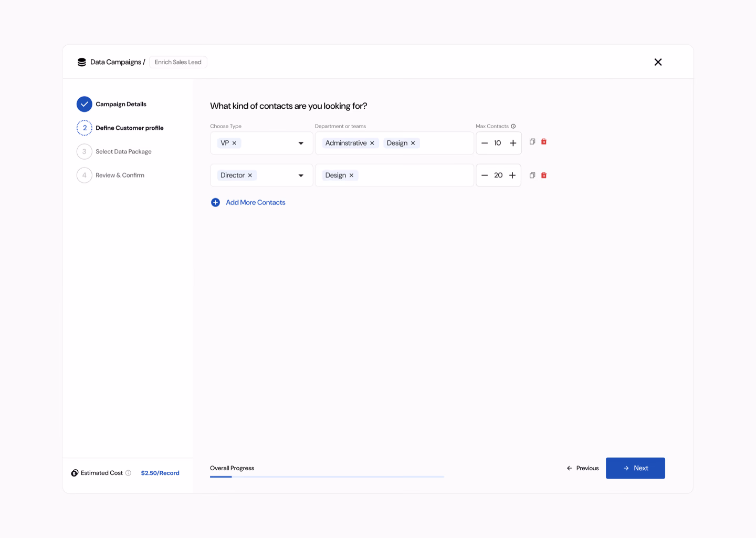Delete the Director row using trash icon
Viewport: 756px width, 538px height.
(544, 175)
